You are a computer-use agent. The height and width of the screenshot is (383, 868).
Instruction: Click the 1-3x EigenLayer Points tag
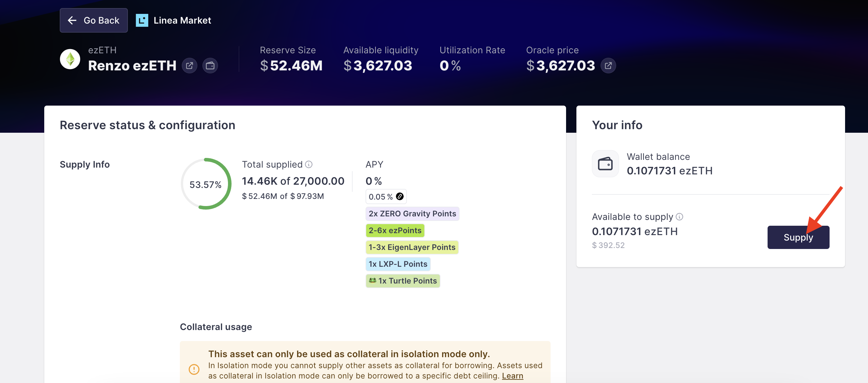point(412,247)
